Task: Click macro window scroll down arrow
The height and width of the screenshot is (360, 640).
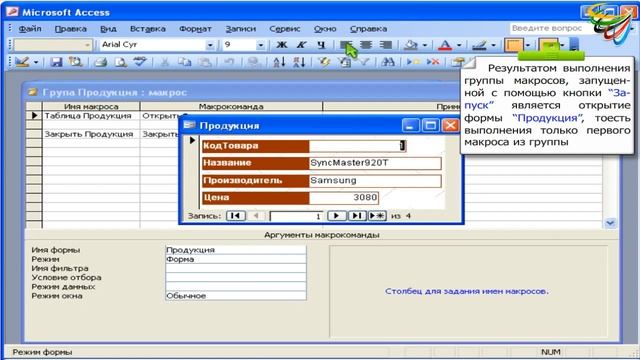Action: (x=610, y=223)
